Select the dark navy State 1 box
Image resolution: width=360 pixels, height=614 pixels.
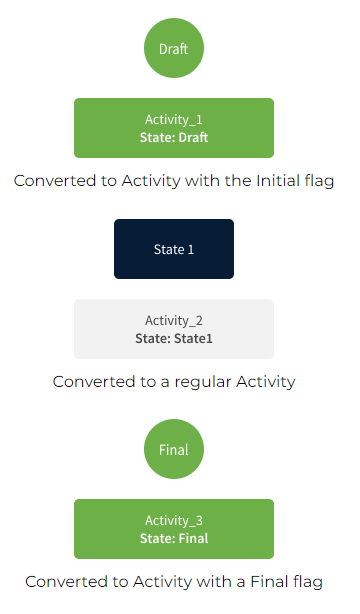tap(174, 249)
